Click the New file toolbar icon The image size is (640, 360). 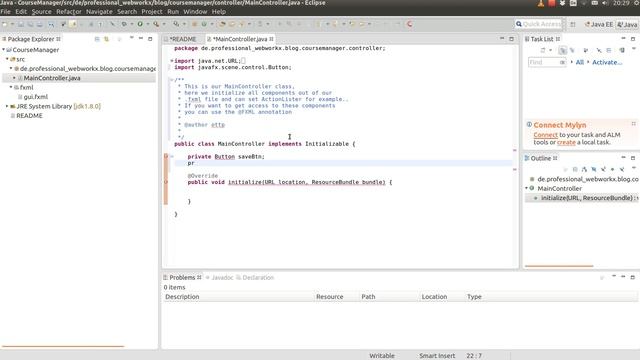point(5,24)
